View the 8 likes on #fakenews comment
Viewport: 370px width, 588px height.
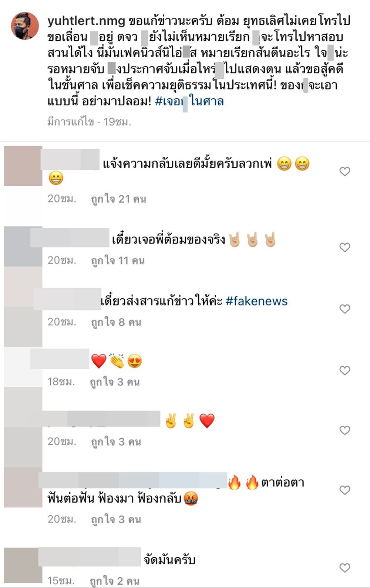pyautogui.click(x=116, y=322)
